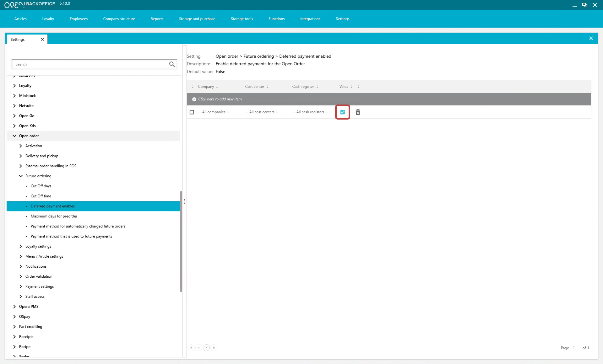Click the All cost centers cell
Screen dimensions: 603x364
262,112
